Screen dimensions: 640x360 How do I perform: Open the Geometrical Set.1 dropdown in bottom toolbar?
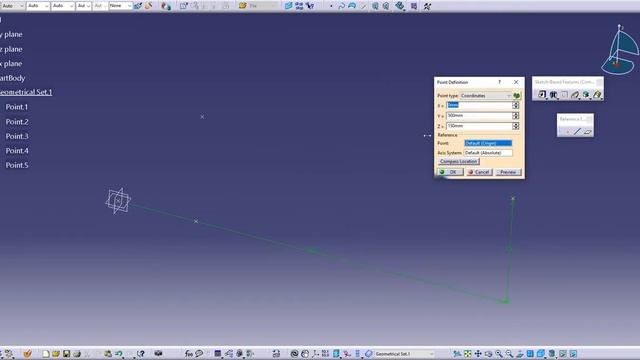click(x=404, y=353)
